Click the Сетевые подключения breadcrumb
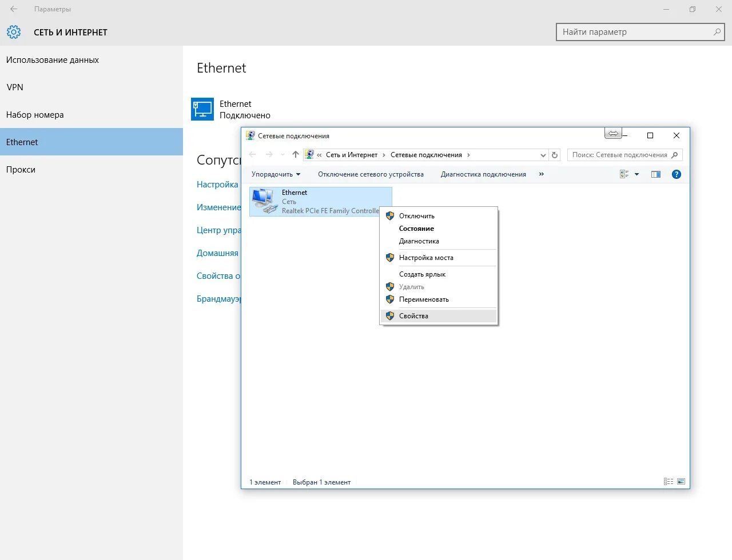 pos(426,155)
